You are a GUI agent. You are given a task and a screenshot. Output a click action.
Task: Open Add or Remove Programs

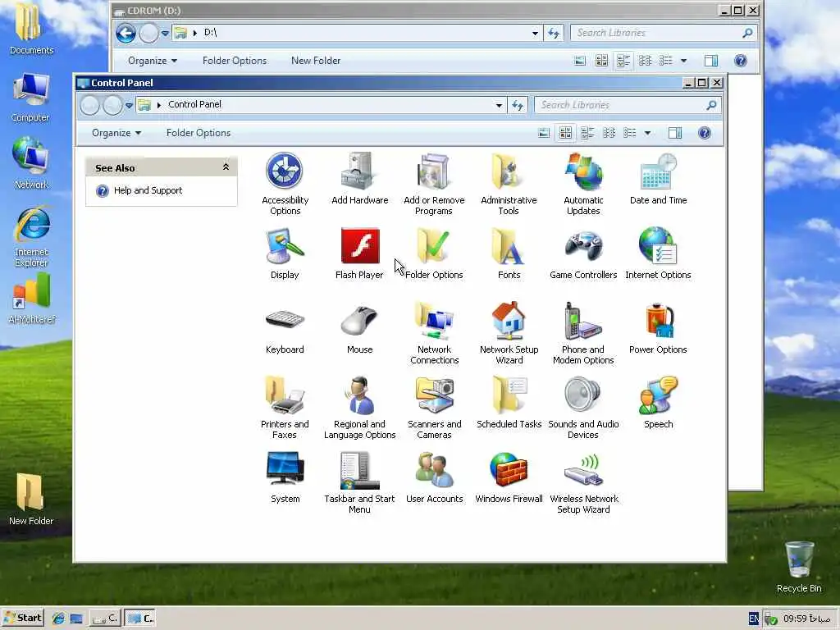click(434, 183)
